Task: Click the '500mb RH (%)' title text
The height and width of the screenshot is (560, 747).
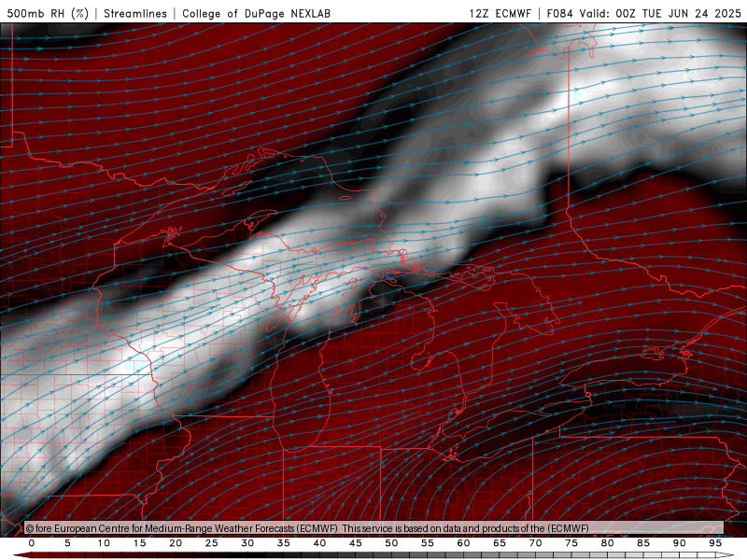Action: (x=48, y=13)
